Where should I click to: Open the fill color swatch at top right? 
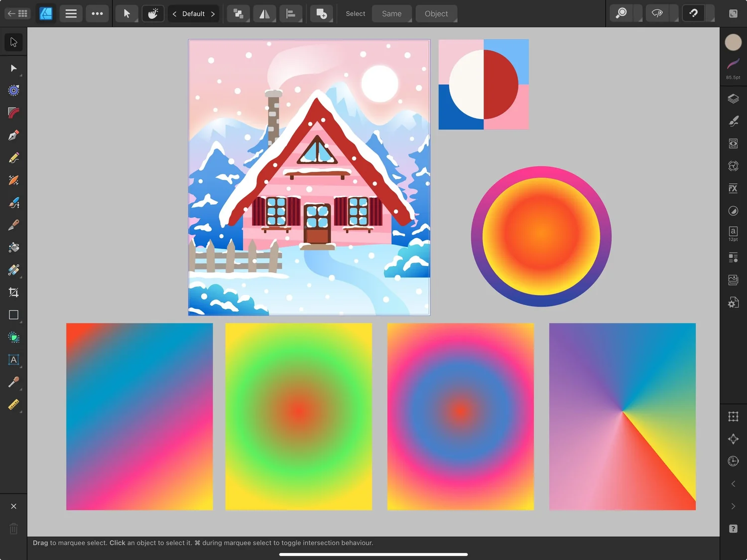[733, 42]
